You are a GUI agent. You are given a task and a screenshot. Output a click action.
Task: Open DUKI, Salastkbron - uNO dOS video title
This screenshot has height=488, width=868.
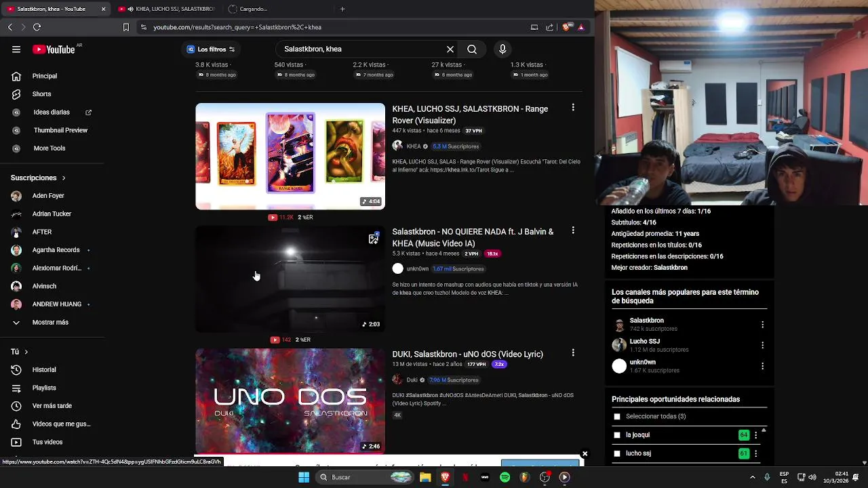tap(467, 354)
